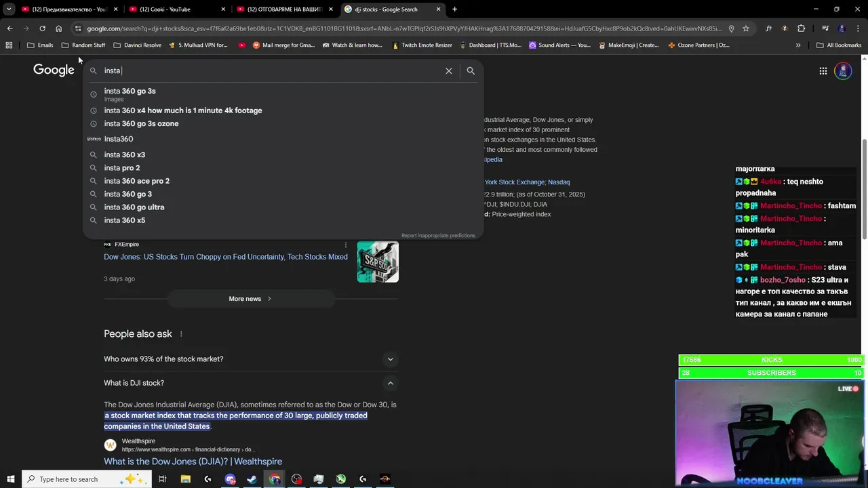Click the Google logo
868x488 pixels.
[x=54, y=70]
